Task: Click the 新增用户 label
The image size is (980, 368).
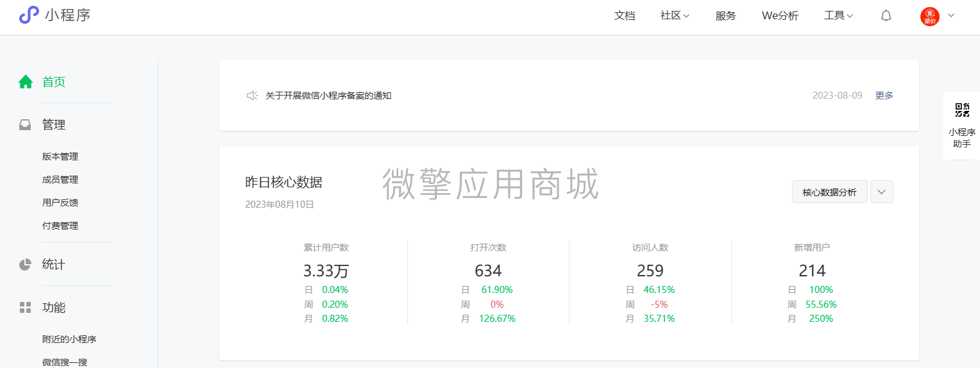Action: (812, 247)
